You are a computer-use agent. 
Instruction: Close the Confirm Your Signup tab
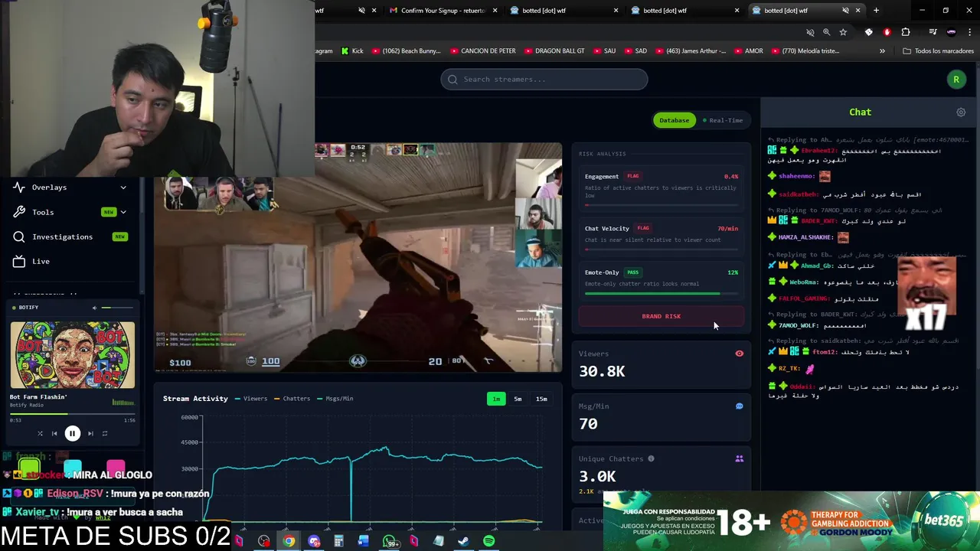[x=495, y=10]
